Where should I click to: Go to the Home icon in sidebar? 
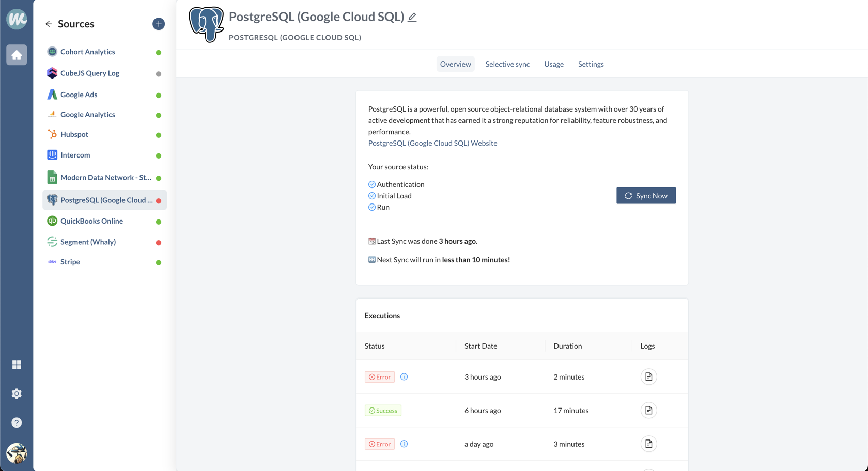[17, 55]
